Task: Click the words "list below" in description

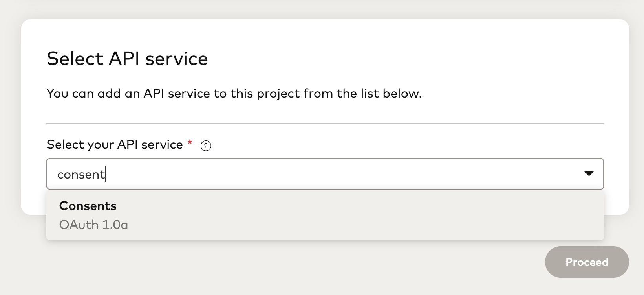Action: [395, 94]
